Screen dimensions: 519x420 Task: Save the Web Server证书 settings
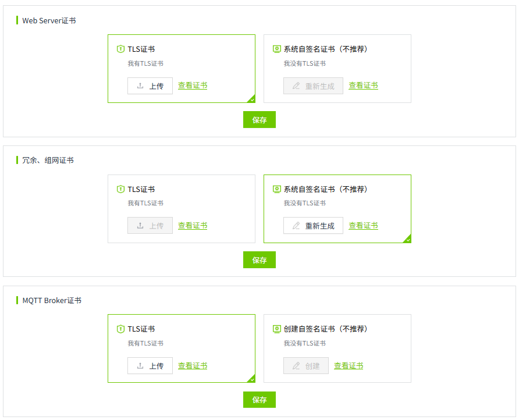(x=259, y=120)
